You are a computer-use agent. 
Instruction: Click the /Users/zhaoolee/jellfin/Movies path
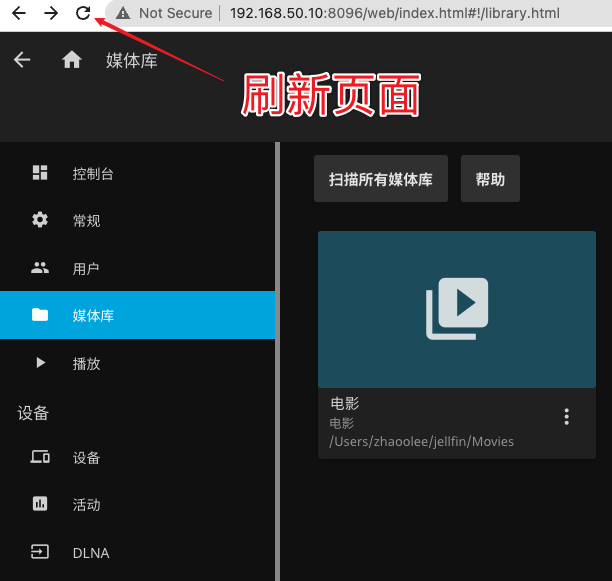pos(422,441)
